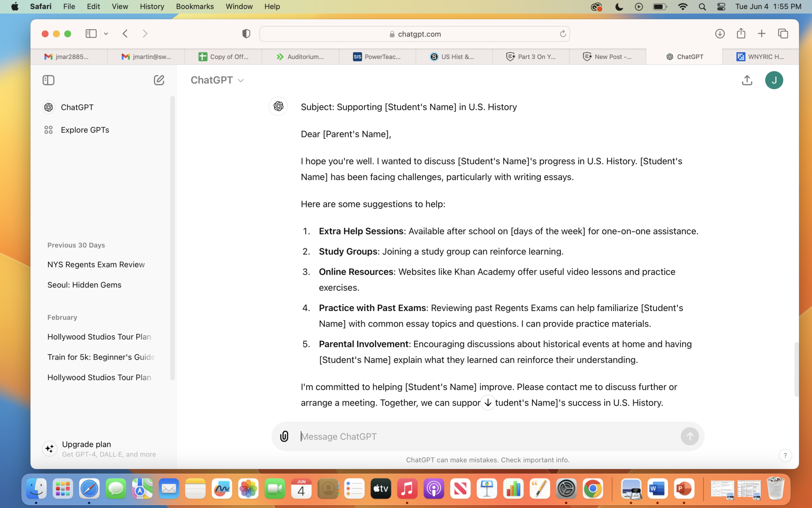The height and width of the screenshot is (508, 812).
Task: Expand Safari sidebar options chevron
Action: click(x=106, y=34)
